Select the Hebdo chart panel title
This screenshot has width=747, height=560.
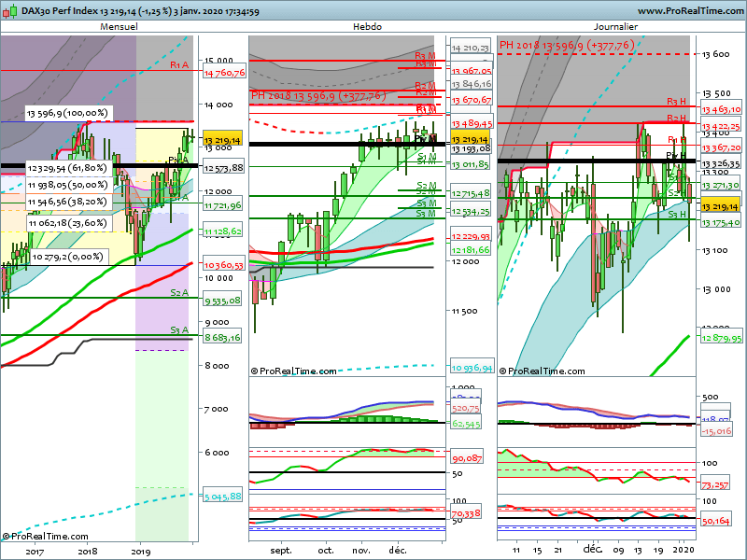click(x=367, y=27)
